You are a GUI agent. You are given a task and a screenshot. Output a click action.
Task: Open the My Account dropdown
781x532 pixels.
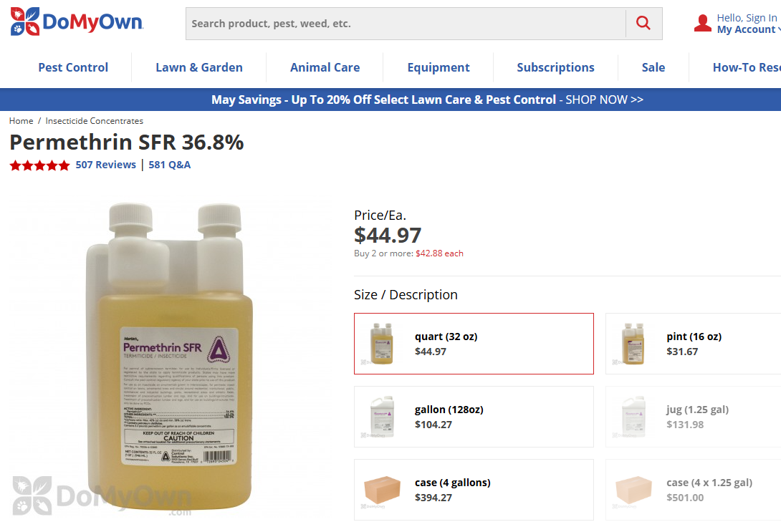(x=747, y=29)
